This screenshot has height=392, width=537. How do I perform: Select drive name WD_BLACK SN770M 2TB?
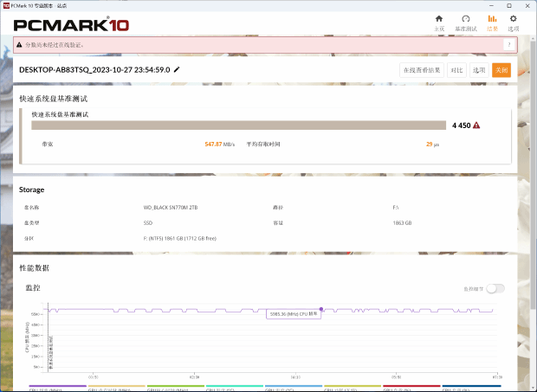(171, 208)
